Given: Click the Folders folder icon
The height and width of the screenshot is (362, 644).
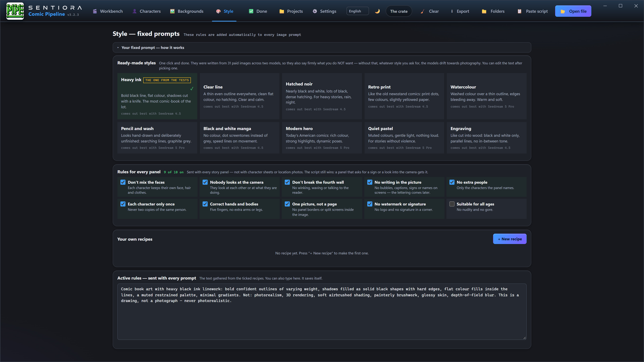Looking at the screenshot, I should click(x=484, y=11).
